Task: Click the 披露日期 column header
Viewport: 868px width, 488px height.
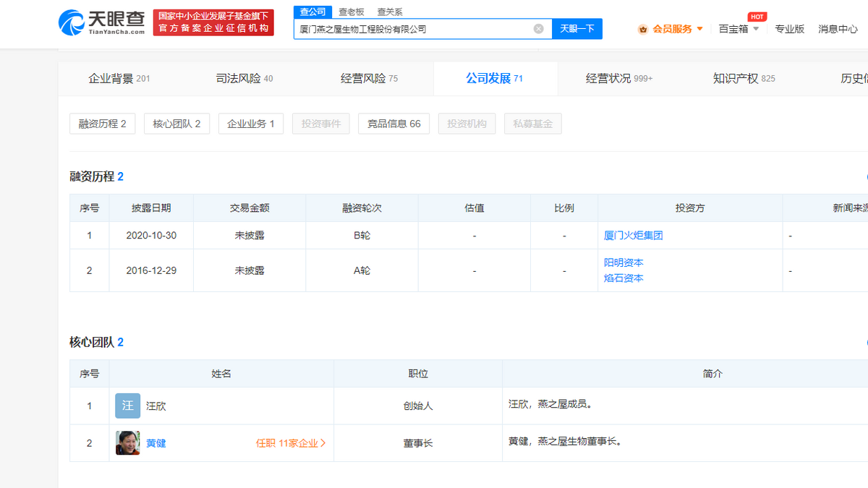Action: click(x=151, y=208)
